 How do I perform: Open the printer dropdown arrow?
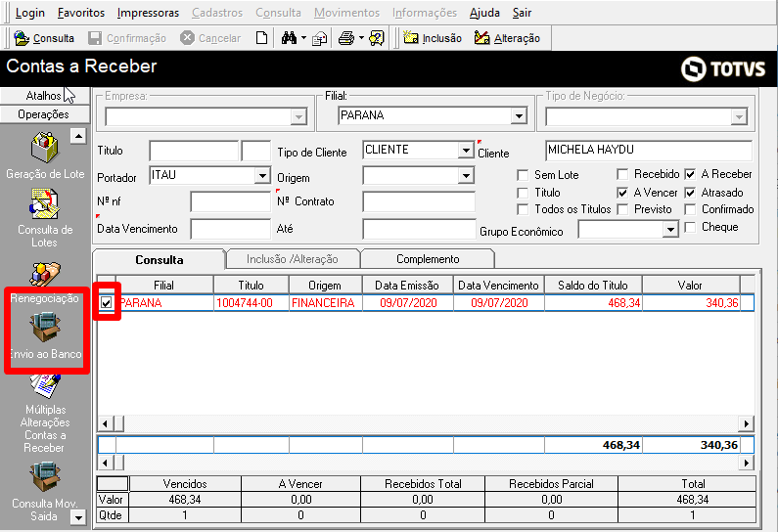(x=361, y=38)
